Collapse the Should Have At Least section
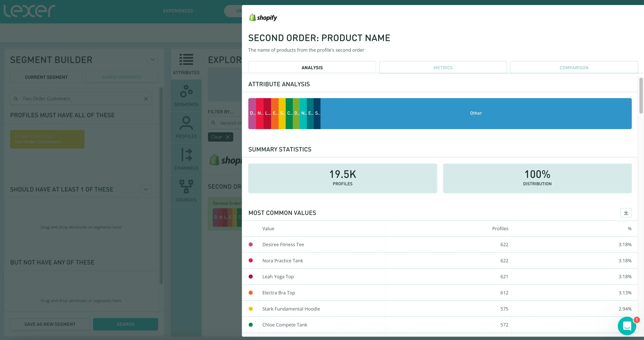This screenshot has width=644, height=340. click(146, 189)
